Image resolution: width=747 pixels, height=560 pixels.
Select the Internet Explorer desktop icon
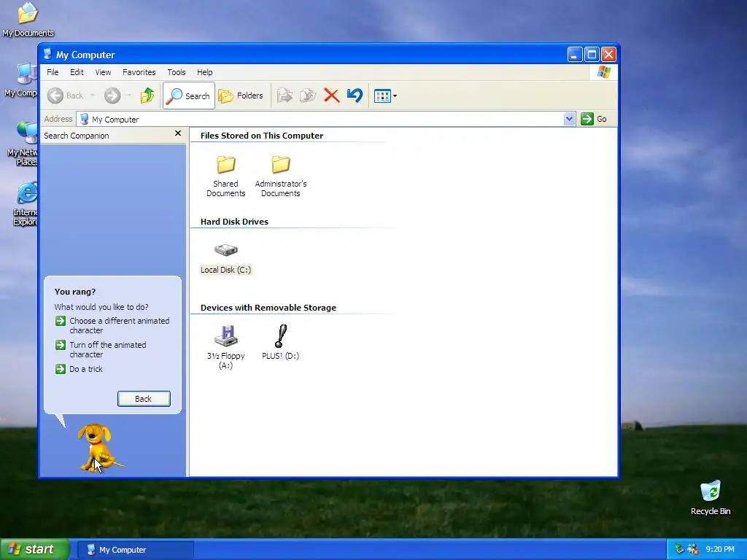tap(26, 204)
